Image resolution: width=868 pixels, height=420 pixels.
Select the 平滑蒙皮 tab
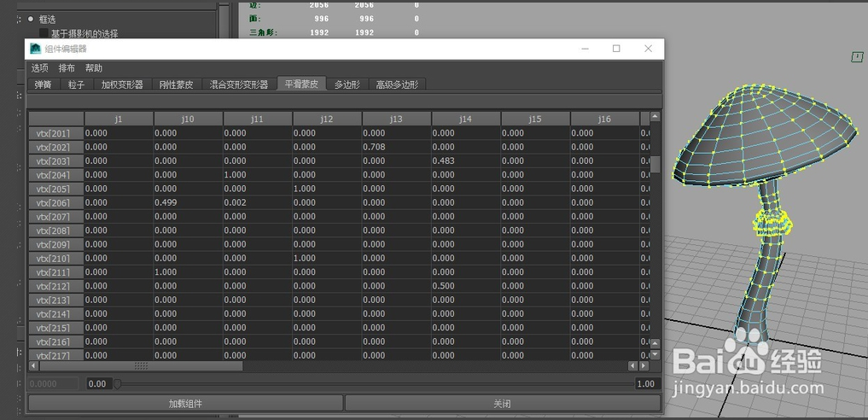click(x=301, y=84)
